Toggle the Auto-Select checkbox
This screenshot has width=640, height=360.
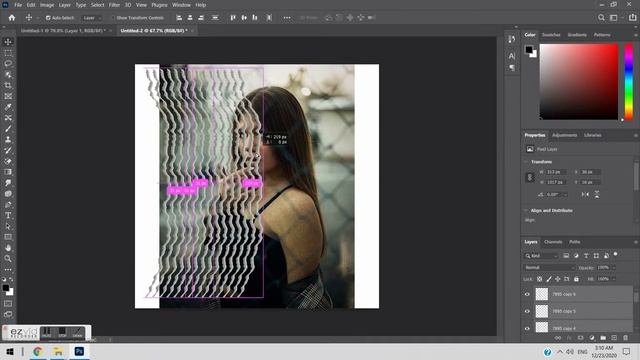tap(48, 18)
